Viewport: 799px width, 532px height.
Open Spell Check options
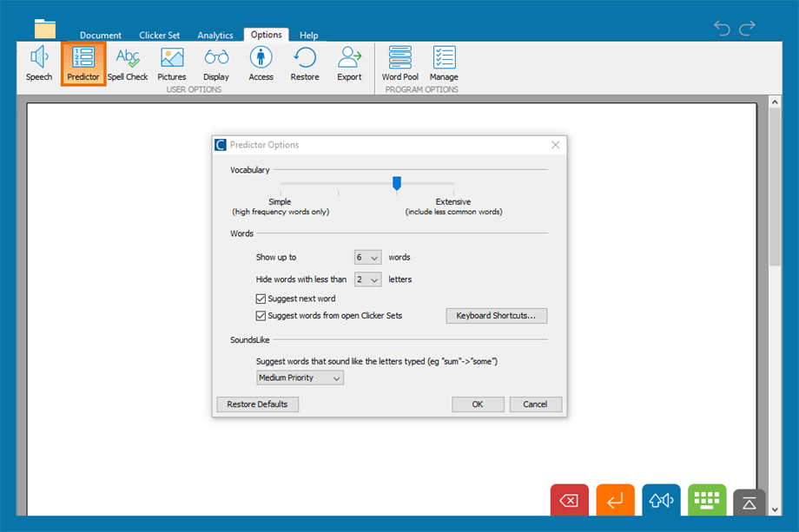(128, 62)
